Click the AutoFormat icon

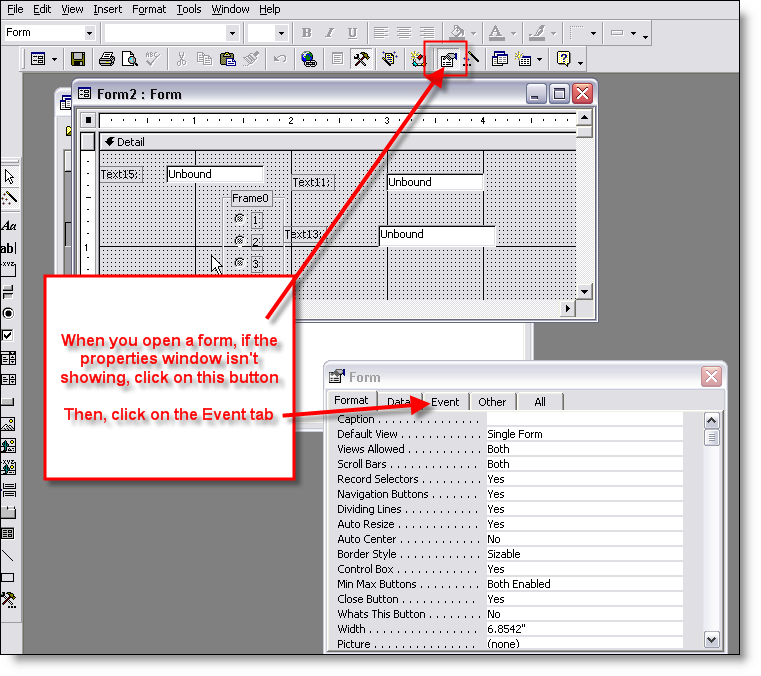(389, 59)
